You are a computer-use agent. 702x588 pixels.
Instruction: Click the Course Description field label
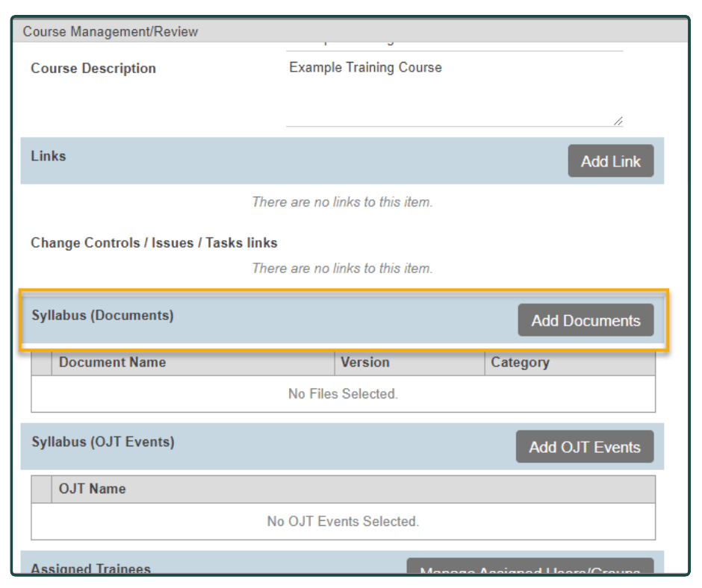click(x=93, y=69)
